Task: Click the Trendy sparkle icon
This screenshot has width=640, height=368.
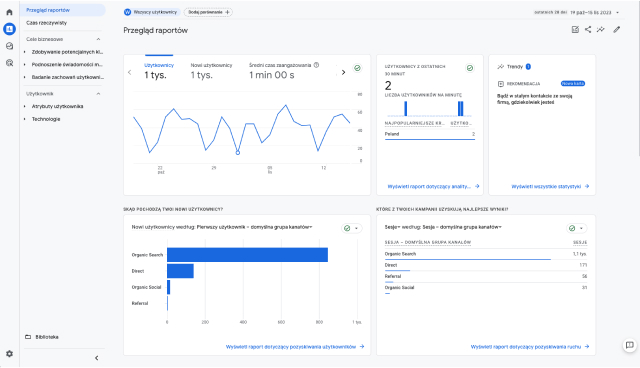Action: 501,67
